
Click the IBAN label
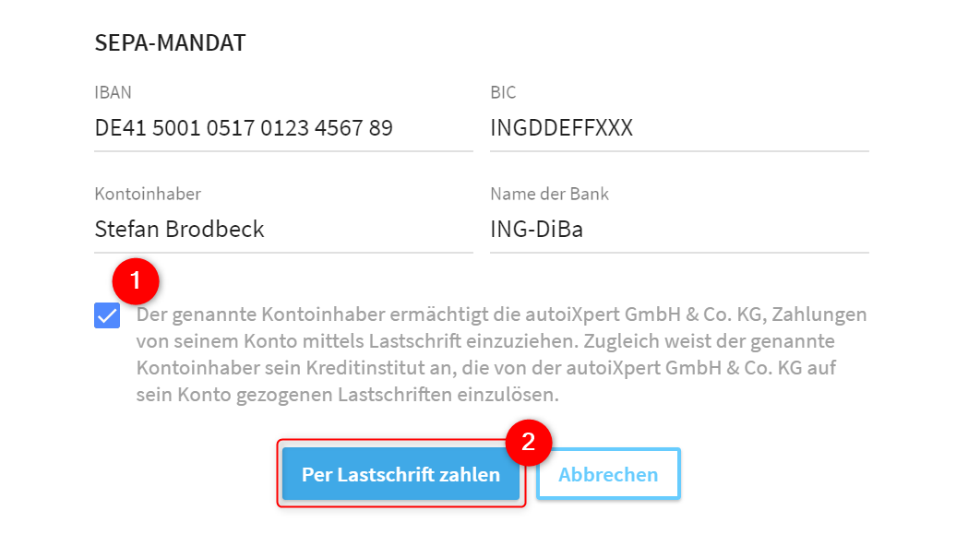click(x=114, y=92)
